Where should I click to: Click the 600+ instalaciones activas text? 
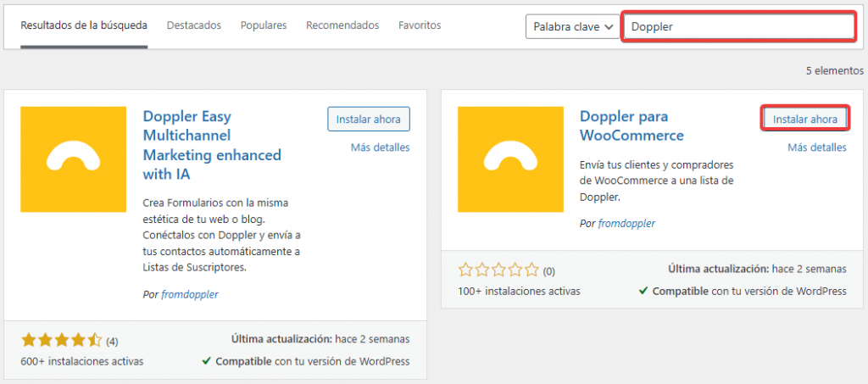tap(82, 361)
